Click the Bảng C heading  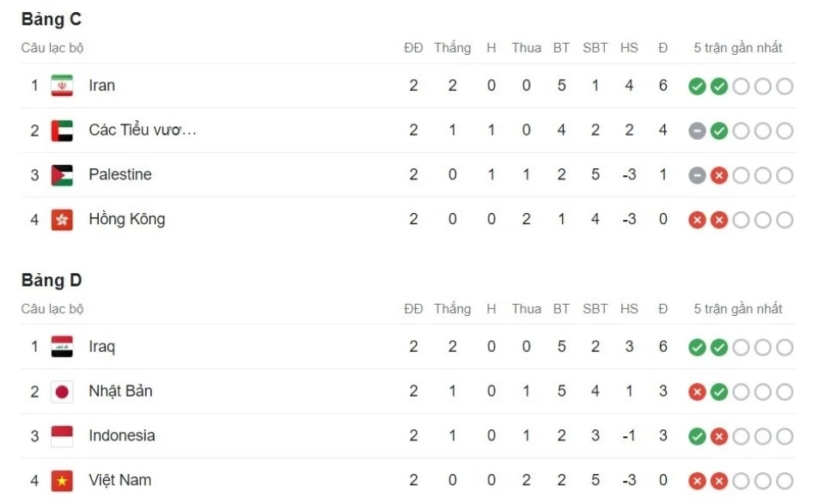(52, 20)
